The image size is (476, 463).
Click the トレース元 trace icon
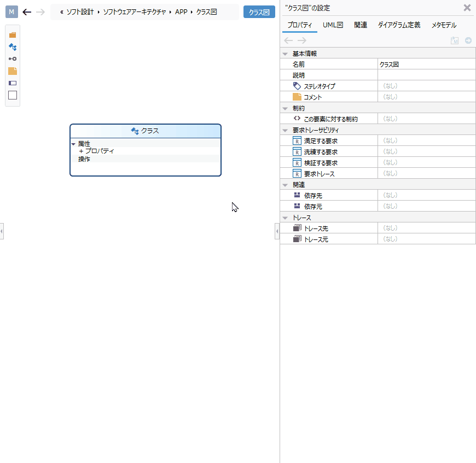tap(297, 239)
